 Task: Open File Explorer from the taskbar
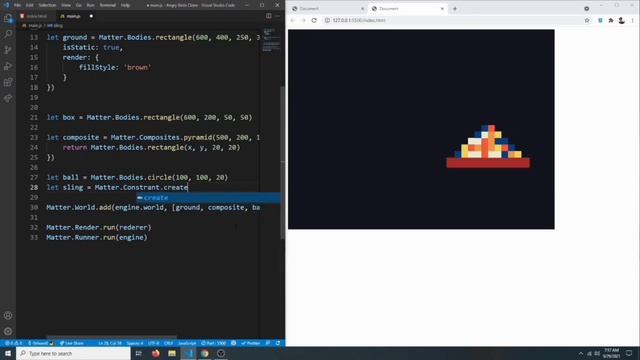[172, 353]
